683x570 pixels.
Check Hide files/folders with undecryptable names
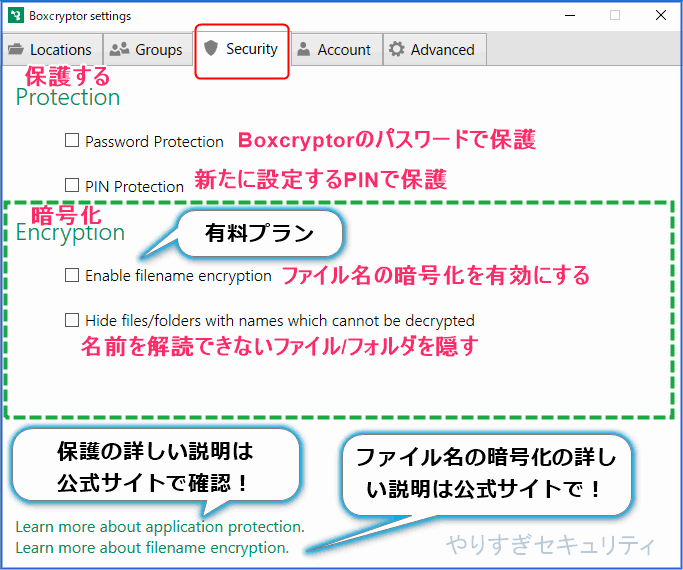coord(72,320)
